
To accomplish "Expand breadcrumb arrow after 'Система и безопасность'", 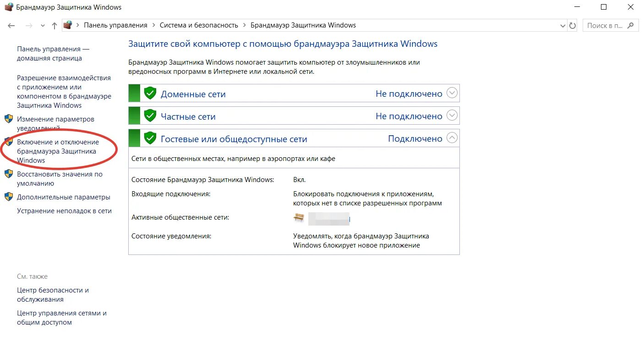I will [x=244, y=25].
